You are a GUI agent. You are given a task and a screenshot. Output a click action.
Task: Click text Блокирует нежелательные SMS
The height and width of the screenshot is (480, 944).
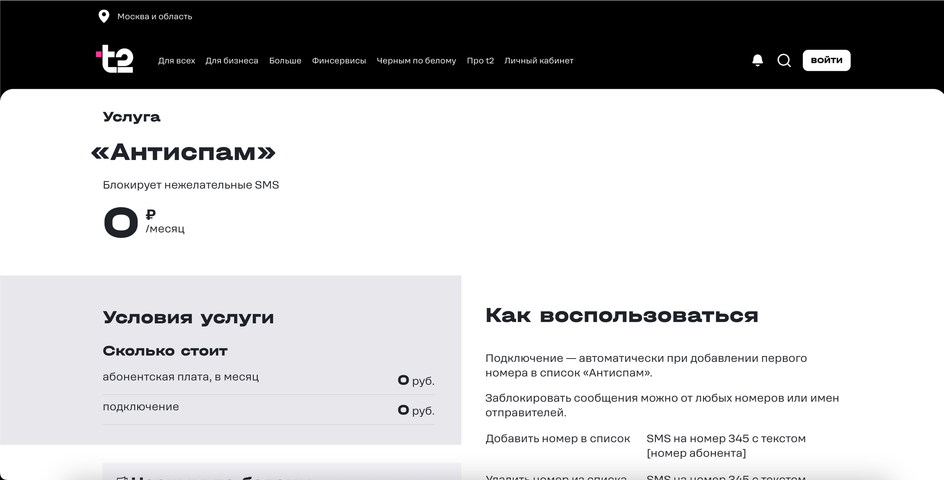[x=191, y=185]
